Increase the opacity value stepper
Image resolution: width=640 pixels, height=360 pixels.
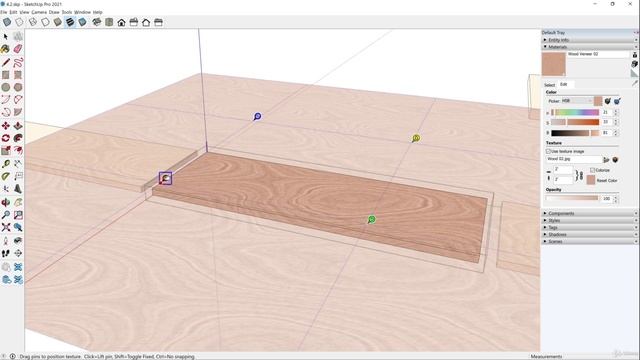[x=616, y=197]
